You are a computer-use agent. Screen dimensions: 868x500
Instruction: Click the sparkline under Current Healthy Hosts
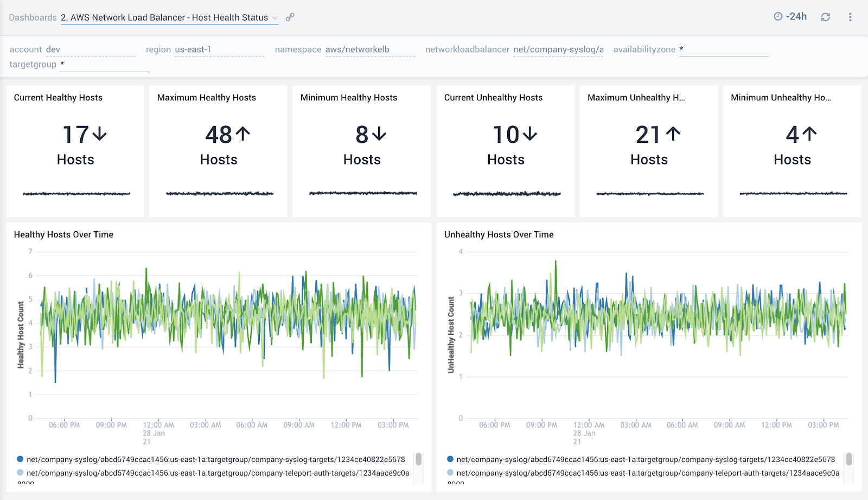coord(76,193)
